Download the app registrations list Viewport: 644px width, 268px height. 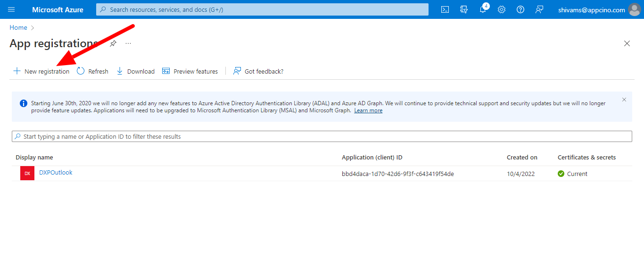point(136,71)
